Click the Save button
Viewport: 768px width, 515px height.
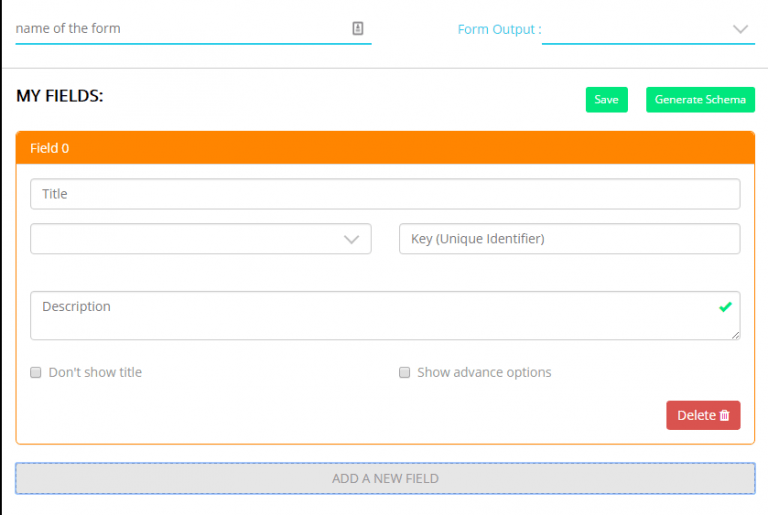606,99
